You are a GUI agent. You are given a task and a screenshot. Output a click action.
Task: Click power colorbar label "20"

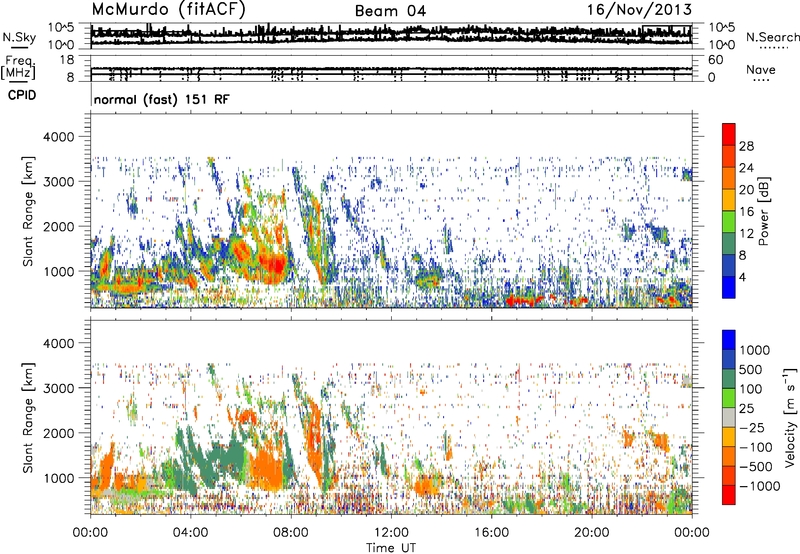pyautogui.click(x=746, y=190)
